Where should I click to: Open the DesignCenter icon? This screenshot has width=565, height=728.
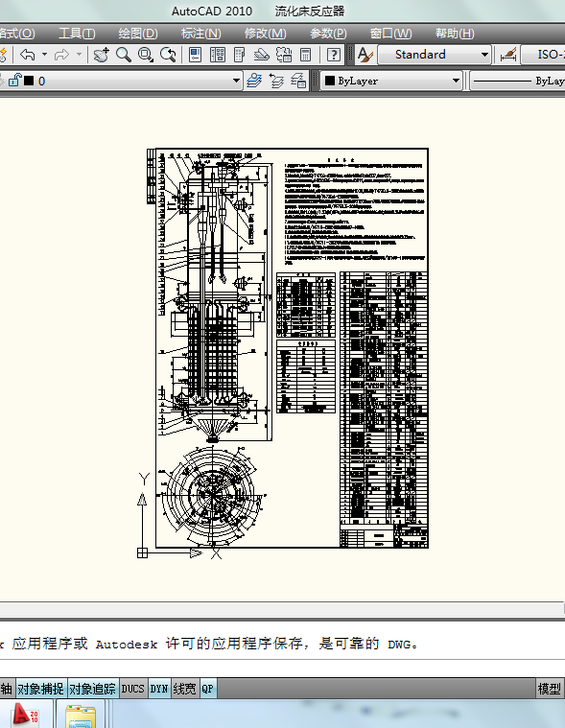[x=218, y=55]
